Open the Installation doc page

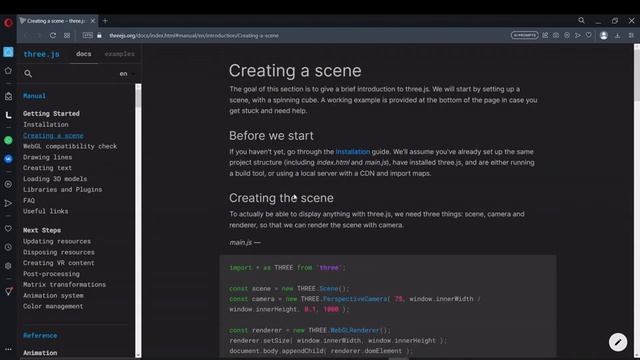tap(46, 124)
